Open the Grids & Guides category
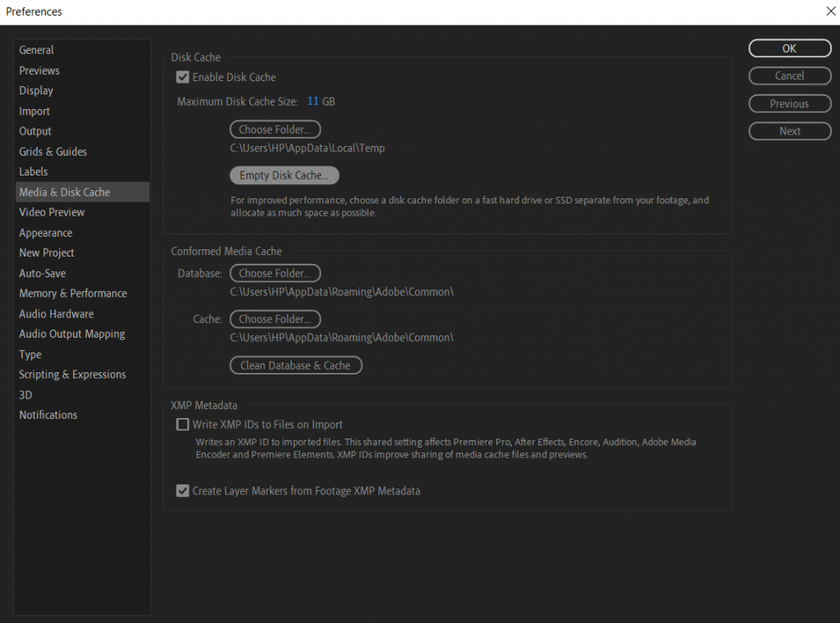This screenshot has width=840, height=623. pyautogui.click(x=53, y=152)
